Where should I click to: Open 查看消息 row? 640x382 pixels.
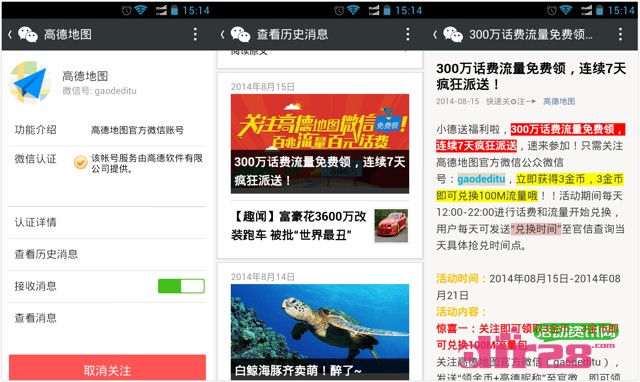coord(107,318)
